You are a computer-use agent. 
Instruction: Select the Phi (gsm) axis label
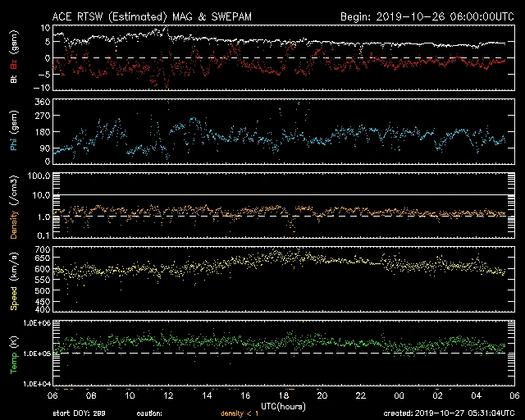pos(14,130)
